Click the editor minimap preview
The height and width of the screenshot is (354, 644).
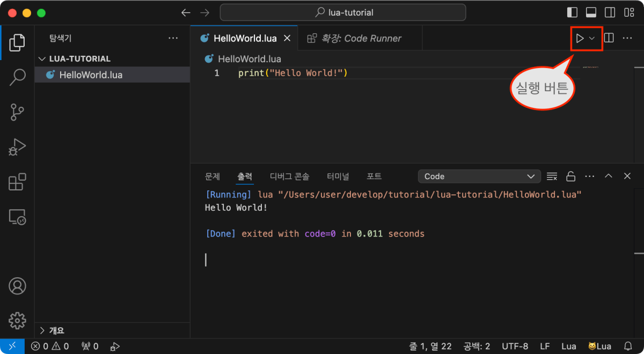pyautogui.click(x=590, y=68)
